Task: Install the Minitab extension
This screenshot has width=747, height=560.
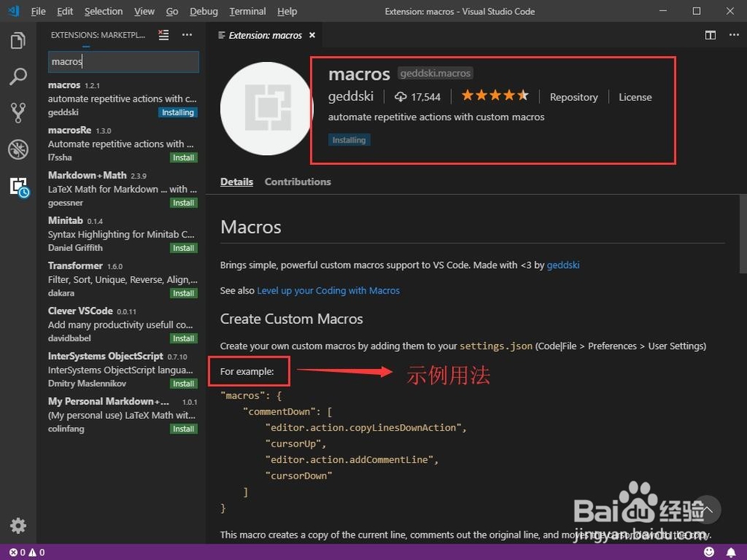Action: (184, 248)
